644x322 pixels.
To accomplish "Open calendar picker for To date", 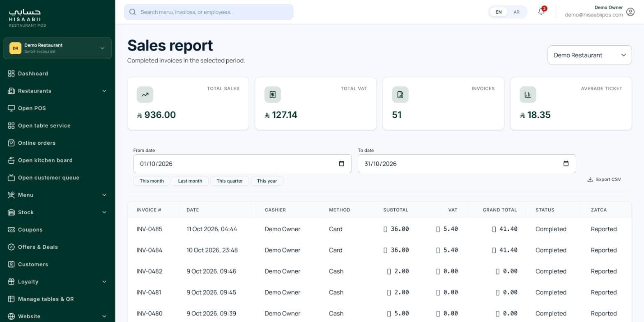I will pos(566,164).
